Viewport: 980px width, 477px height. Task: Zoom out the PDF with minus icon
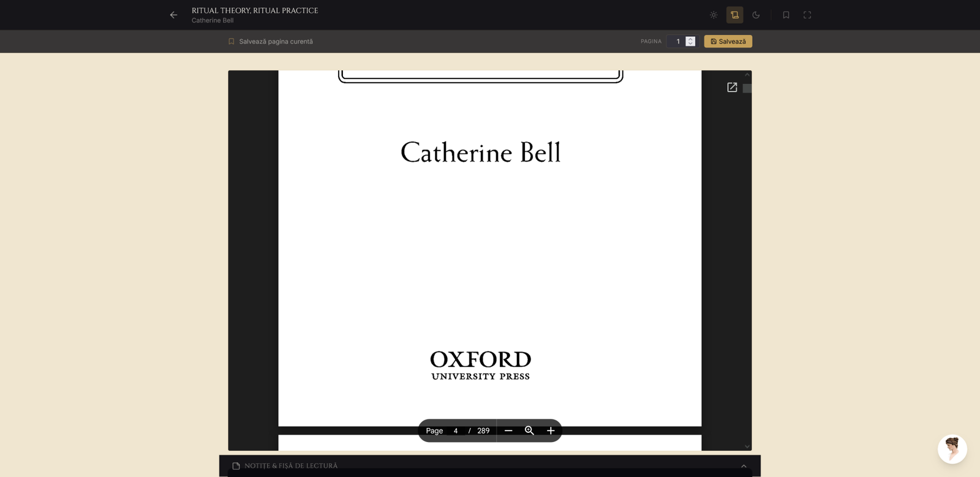pos(508,431)
